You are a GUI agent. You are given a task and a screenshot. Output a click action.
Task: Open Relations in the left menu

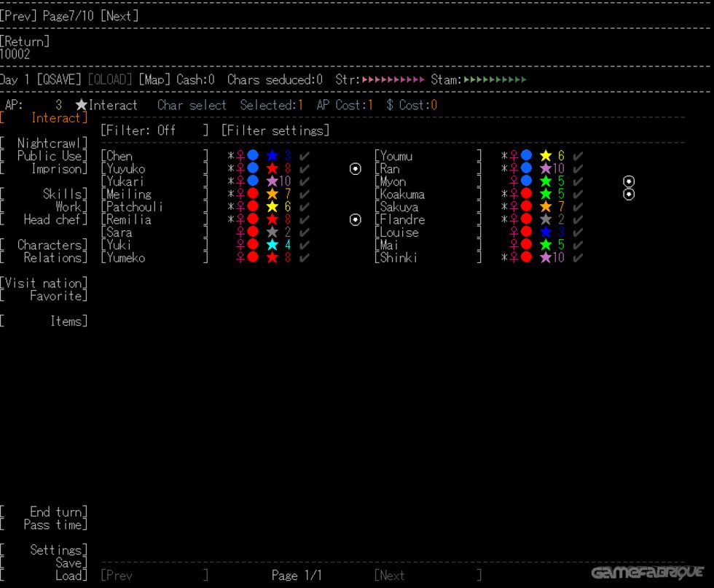point(44,258)
